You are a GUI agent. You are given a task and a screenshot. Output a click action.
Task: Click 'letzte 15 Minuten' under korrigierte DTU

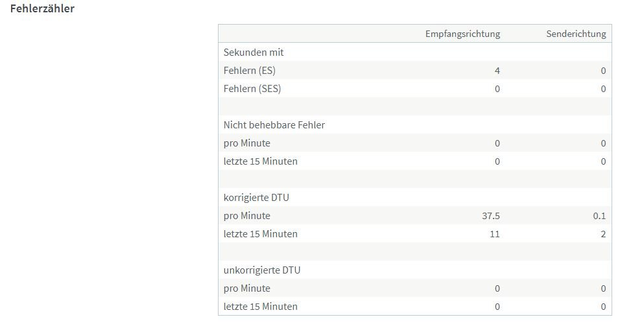tap(261, 234)
